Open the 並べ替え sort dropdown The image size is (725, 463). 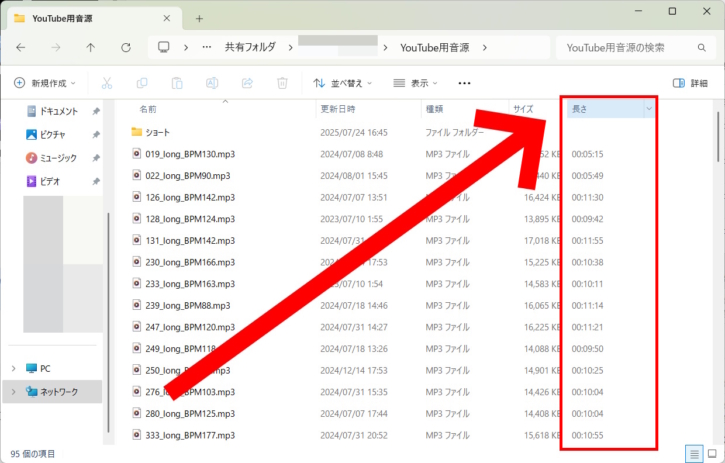(x=342, y=83)
